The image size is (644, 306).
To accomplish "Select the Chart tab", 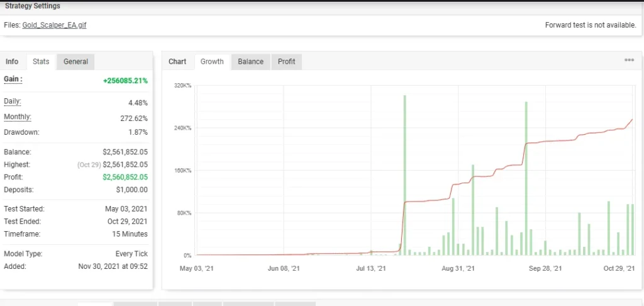I will point(177,62).
